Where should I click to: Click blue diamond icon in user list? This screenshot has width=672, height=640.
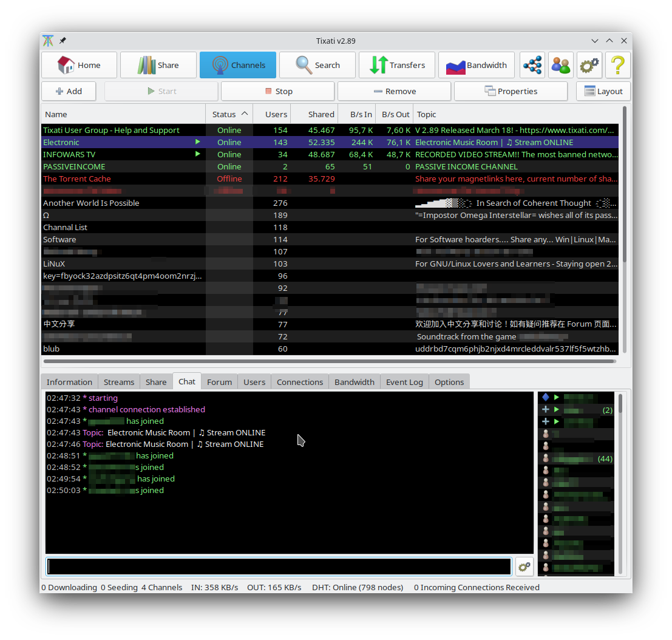546,397
